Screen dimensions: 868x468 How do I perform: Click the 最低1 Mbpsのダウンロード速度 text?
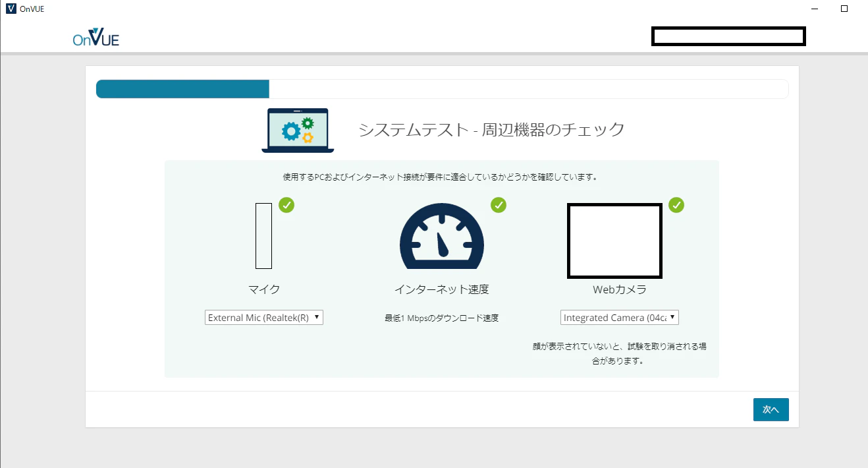pos(442,318)
